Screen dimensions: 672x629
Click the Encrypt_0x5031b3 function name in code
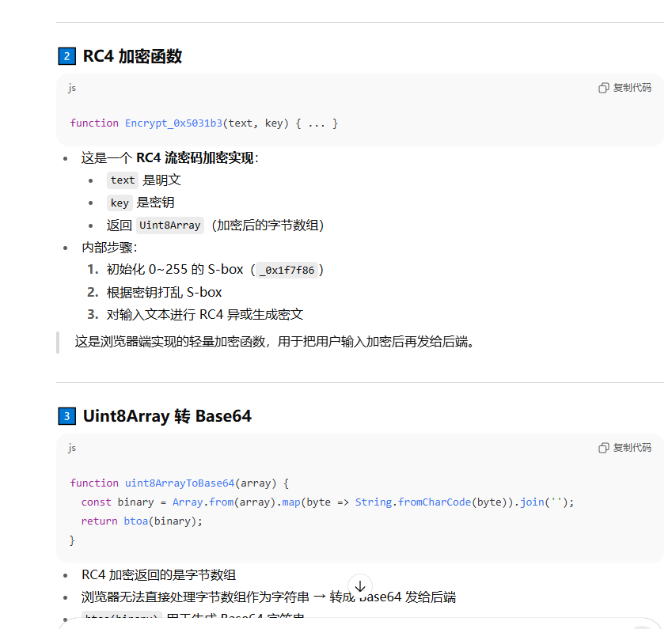(x=173, y=123)
